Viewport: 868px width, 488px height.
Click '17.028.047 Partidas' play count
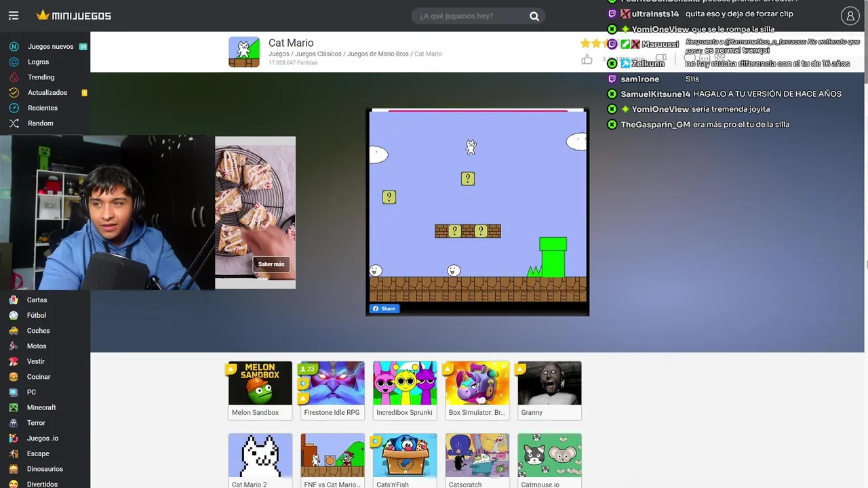pos(293,63)
